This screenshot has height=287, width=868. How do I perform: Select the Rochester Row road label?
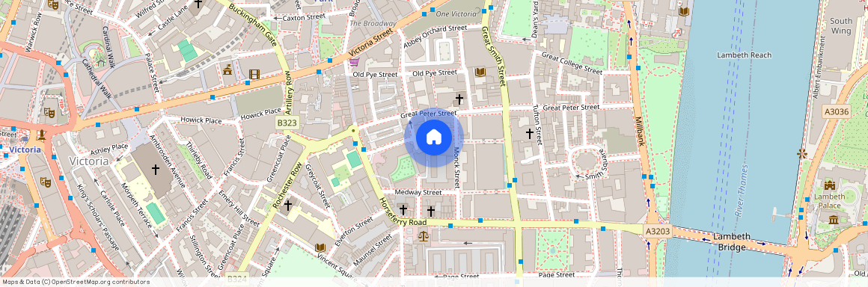(x=287, y=186)
